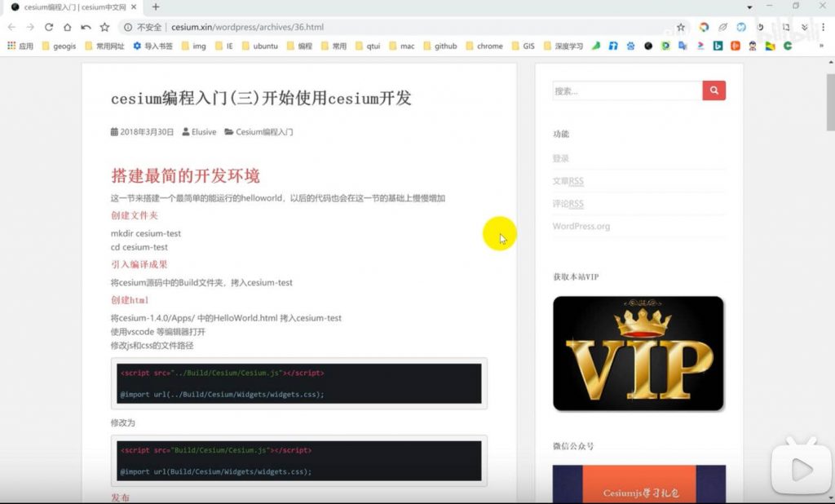Viewport: 835px width, 504px height.
Task: Open the green letter C bookmark icon
Action: pos(788,46)
